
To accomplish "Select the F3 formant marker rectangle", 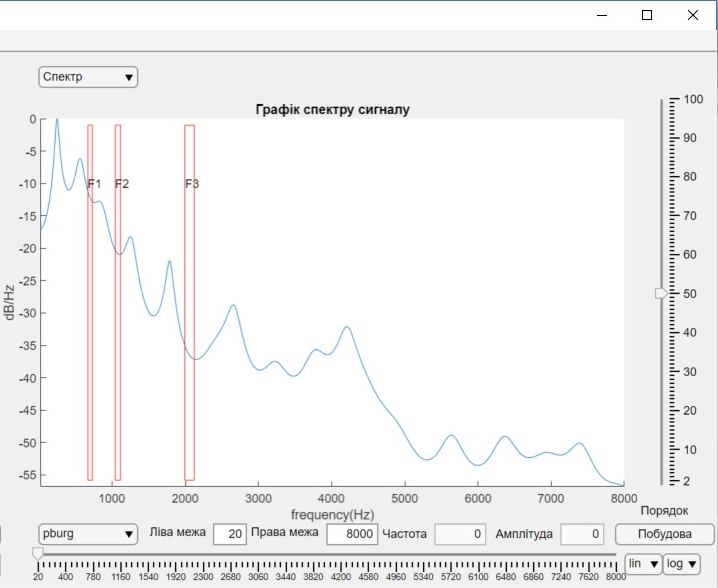I will click(x=189, y=300).
